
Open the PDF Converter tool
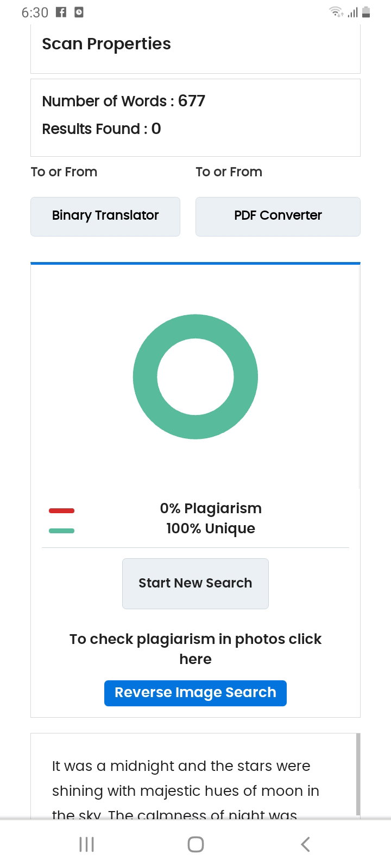(278, 216)
